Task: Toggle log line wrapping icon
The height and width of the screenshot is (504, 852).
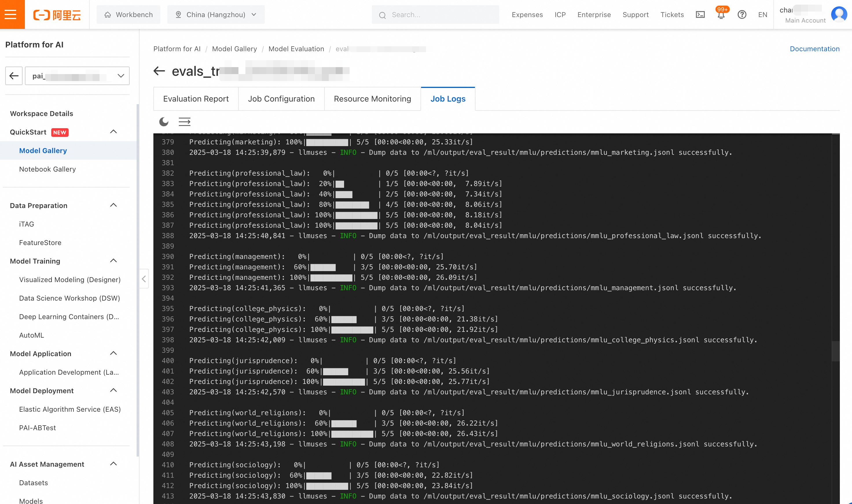Action: pyautogui.click(x=184, y=122)
